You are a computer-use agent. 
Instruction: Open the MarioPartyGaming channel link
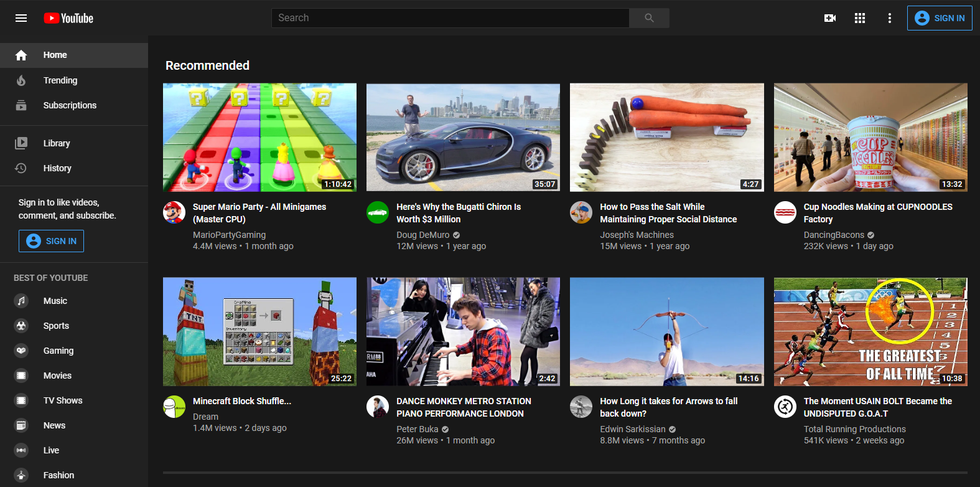click(229, 235)
